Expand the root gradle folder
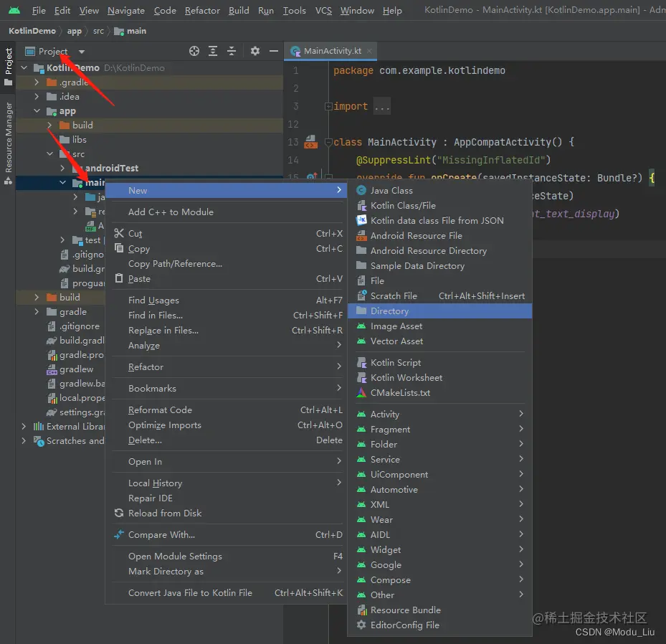The width and height of the screenshot is (666, 644). point(37,312)
